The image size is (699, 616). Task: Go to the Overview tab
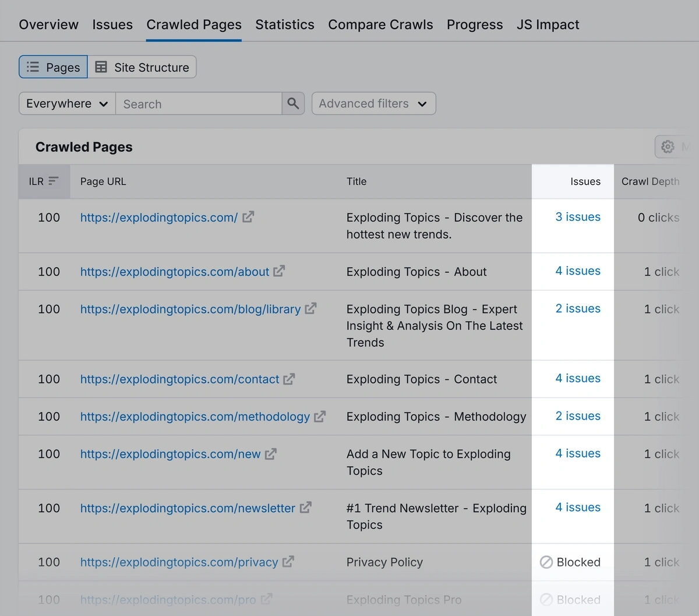coord(48,24)
